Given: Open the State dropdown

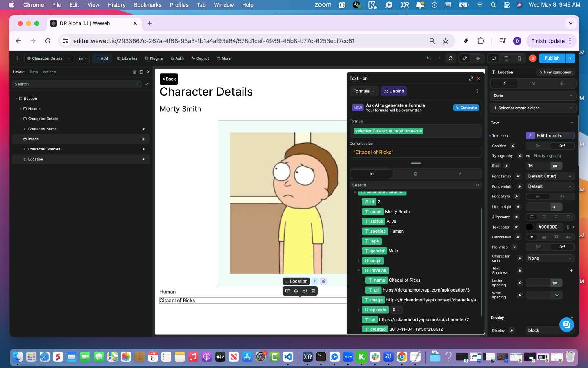Looking at the screenshot, I should (x=533, y=96).
